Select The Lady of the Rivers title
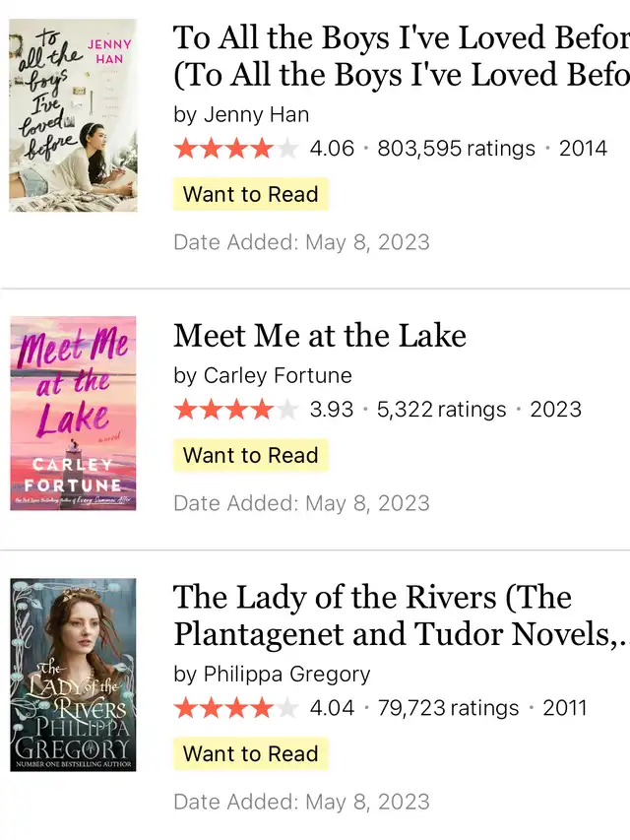The height and width of the screenshot is (840, 630). pos(401,615)
